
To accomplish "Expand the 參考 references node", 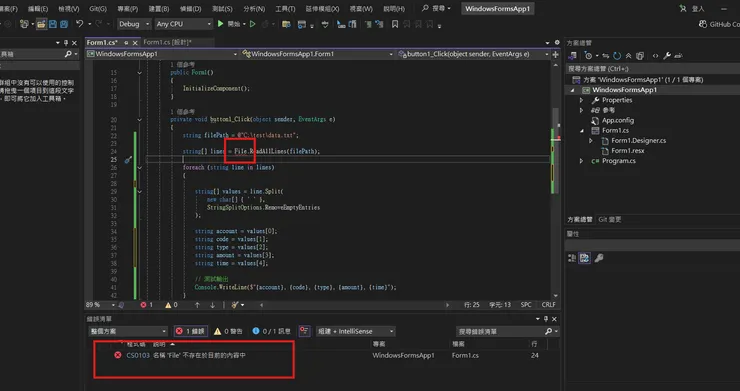I will point(581,110).
